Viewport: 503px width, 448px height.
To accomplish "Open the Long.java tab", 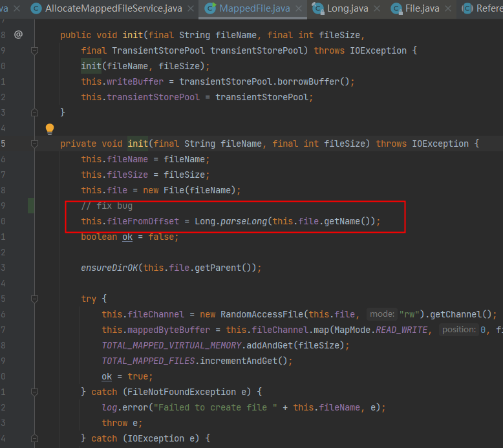I will tap(347, 8).
